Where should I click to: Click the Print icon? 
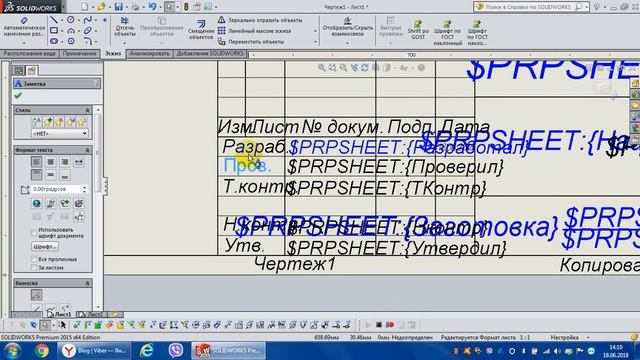pyautogui.click(x=136, y=7)
